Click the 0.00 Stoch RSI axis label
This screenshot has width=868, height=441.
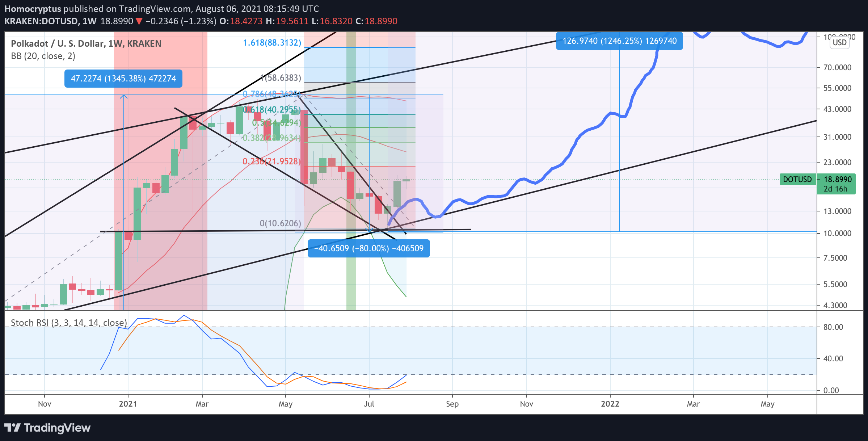tap(831, 390)
